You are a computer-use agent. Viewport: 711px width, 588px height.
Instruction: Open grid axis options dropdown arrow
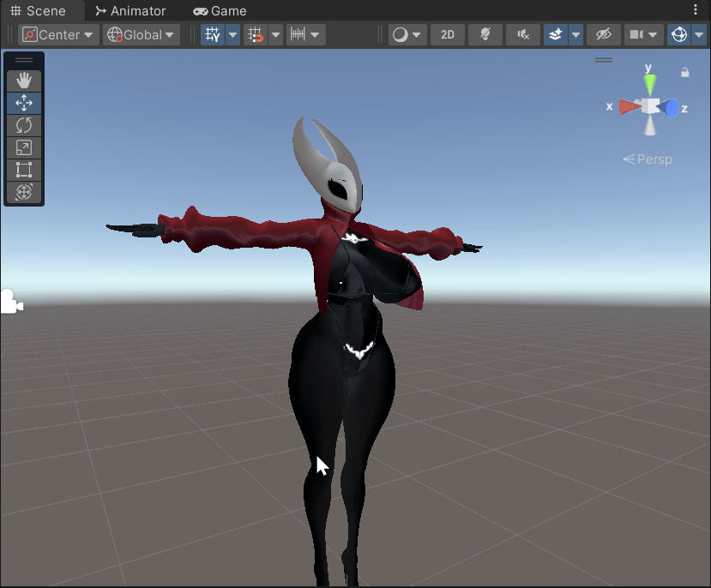click(232, 35)
